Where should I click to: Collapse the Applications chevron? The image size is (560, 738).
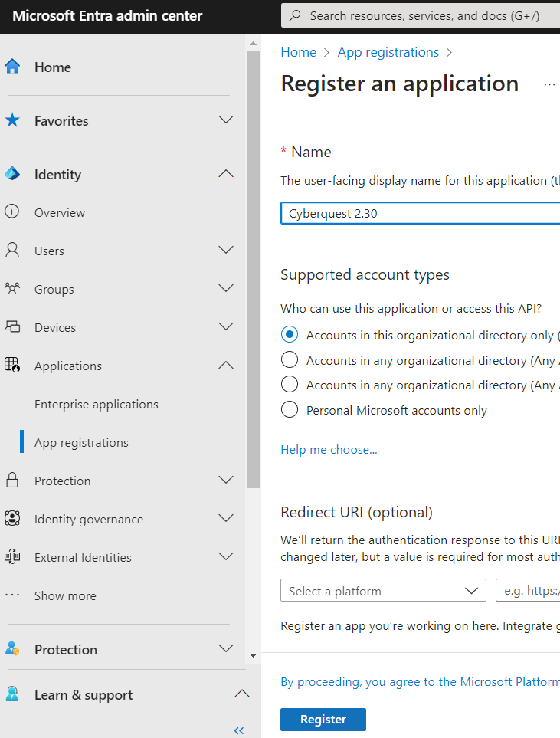coord(226,365)
